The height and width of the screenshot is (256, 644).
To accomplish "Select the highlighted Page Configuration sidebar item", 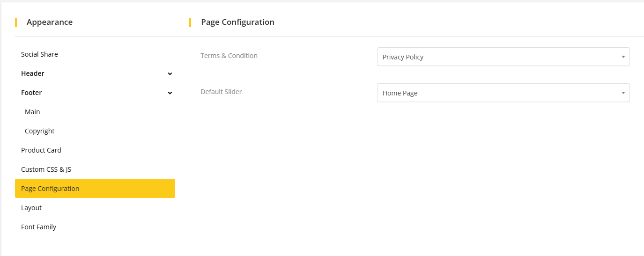I will pos(50,189).
